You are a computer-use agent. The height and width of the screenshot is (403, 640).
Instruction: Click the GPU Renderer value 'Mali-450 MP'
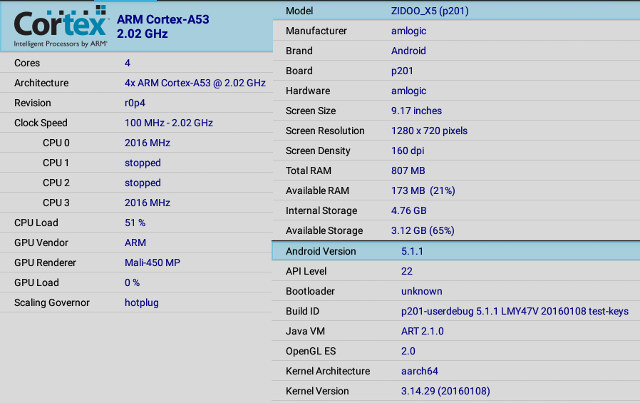point(152,263)
